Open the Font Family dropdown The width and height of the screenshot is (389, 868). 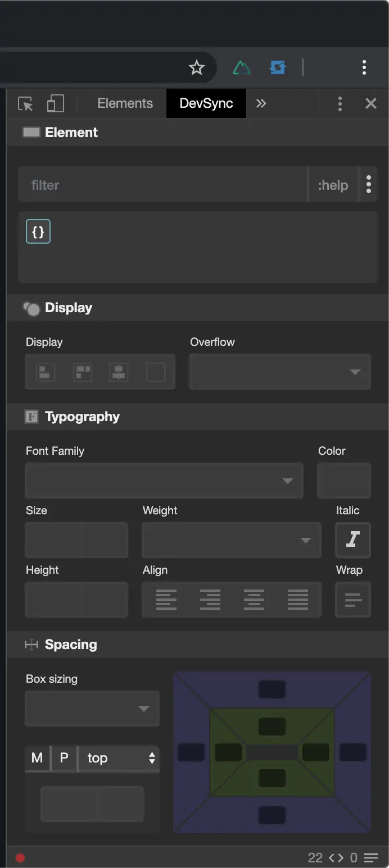point(164,481)
